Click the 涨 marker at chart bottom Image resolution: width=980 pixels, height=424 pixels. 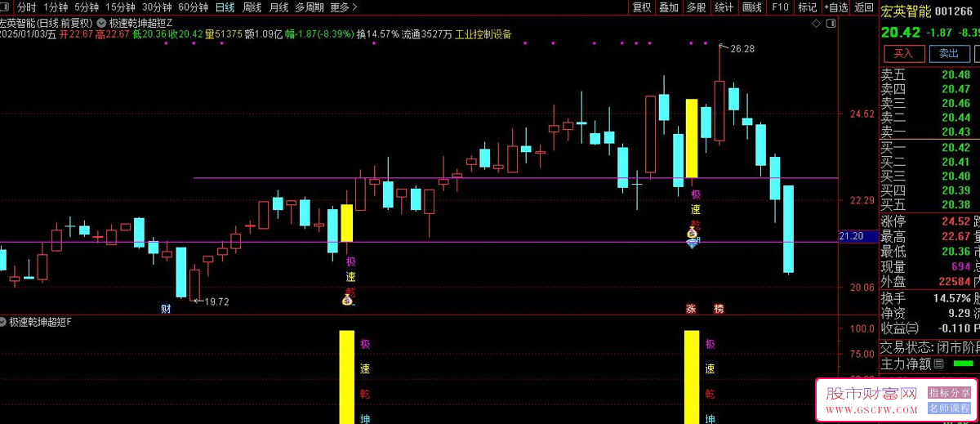(691, 309)
